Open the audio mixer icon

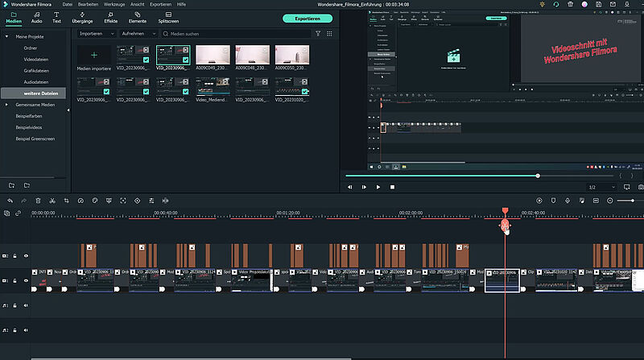coord(581,201)
